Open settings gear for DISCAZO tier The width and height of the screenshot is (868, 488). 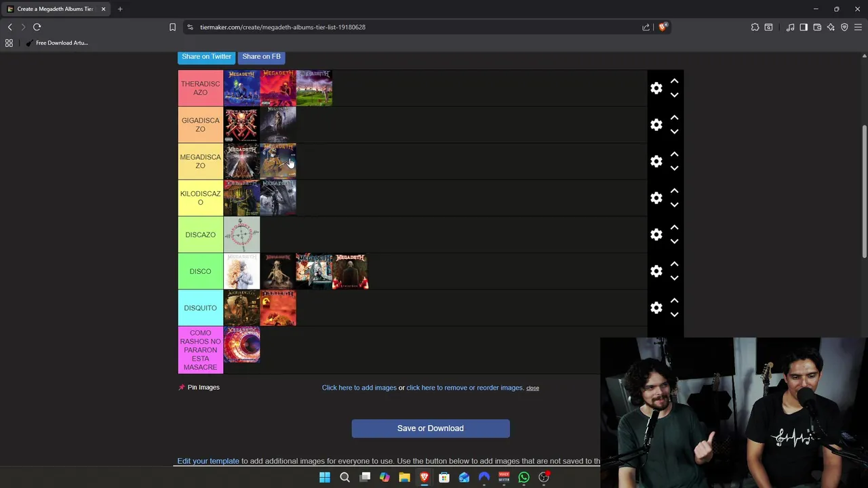tap(656, 235)
